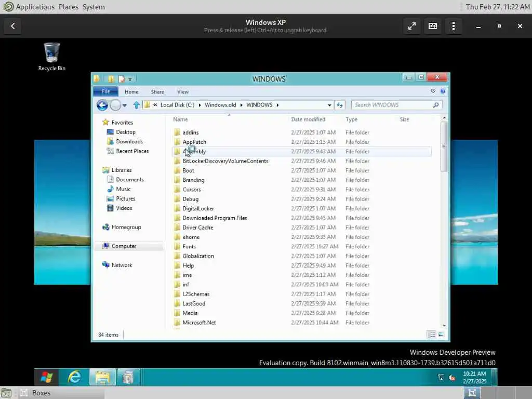Refresh the WINDOWS folder view
This screenshot has height=399, width=532.
coord(340,105)
